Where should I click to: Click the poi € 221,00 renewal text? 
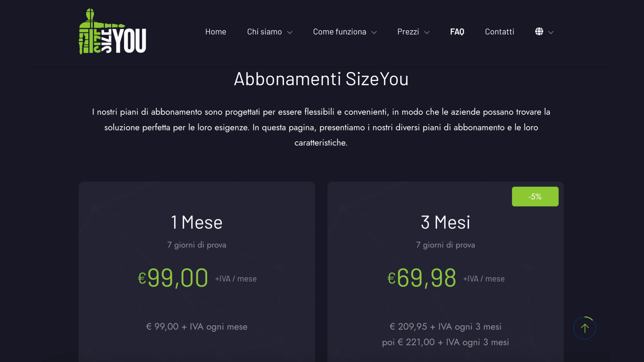click(x=445, y=342)
